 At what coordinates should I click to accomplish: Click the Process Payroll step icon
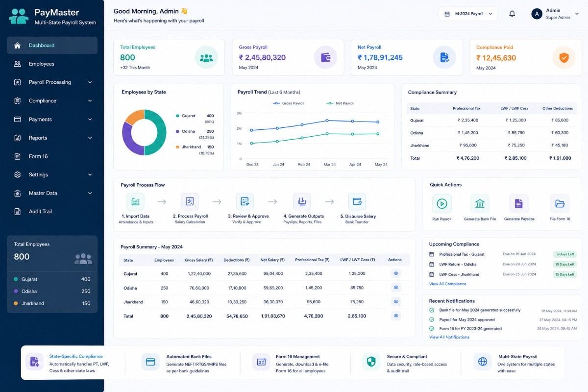190,201
